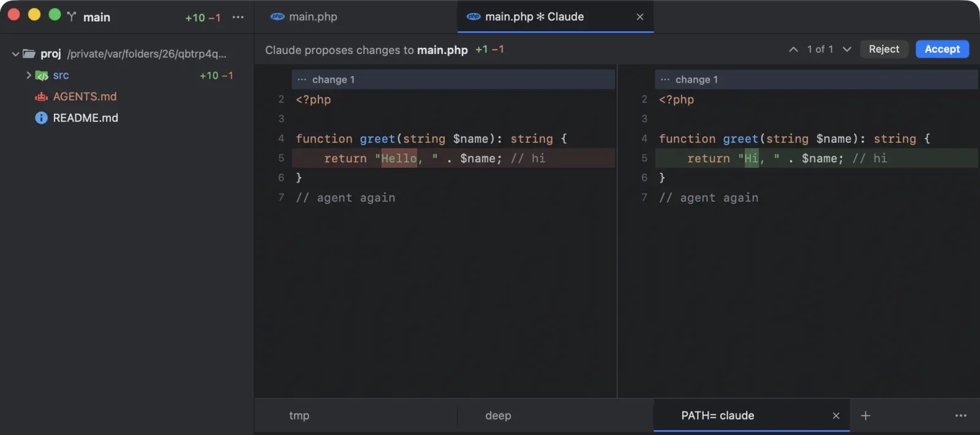Open the sidebar more options ellipsis
Image resolution: width=980 pixels, height=435 pixels.
pyautogui.click(x=238, y=17)
